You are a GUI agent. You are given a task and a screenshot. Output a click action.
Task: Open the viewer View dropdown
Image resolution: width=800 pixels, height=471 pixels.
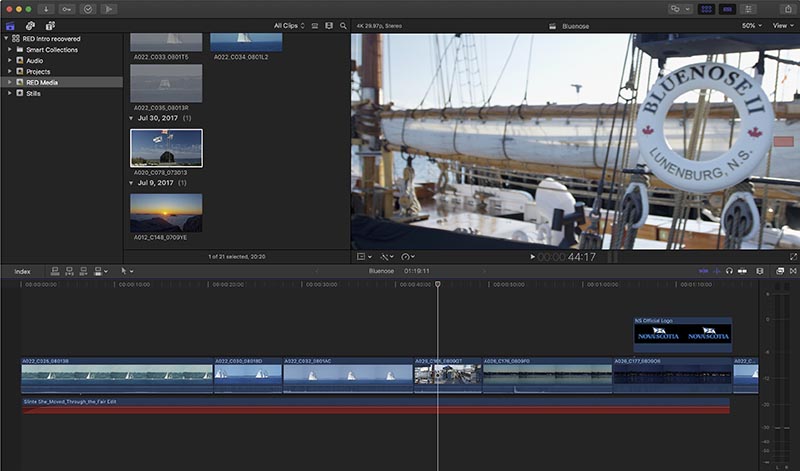(x=783, y=26)
